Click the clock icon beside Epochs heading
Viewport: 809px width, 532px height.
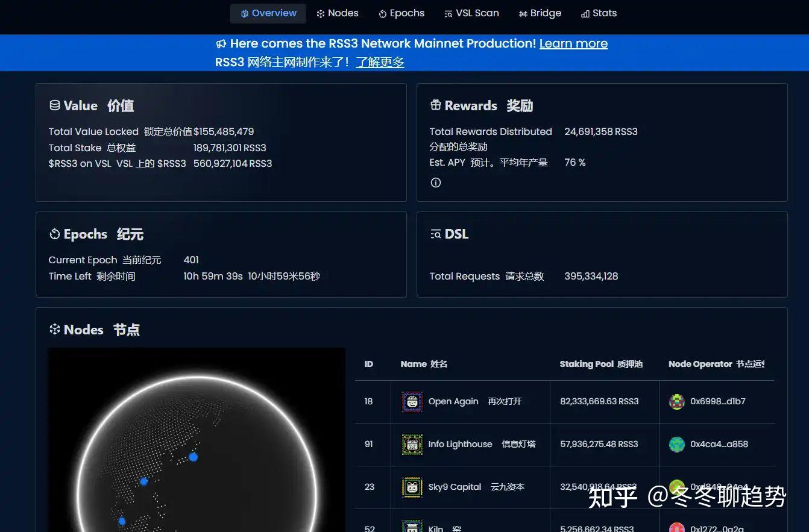pyautogui.click(x=54, y=234)
